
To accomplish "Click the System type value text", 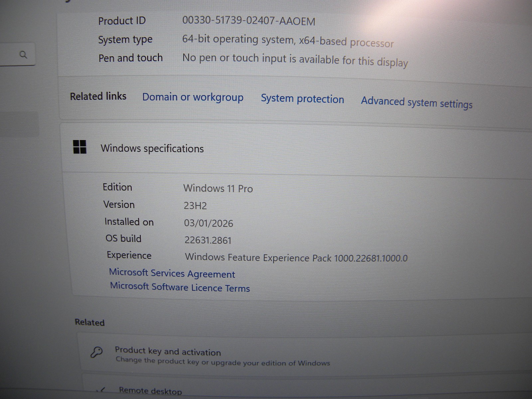I will [288, 41].
